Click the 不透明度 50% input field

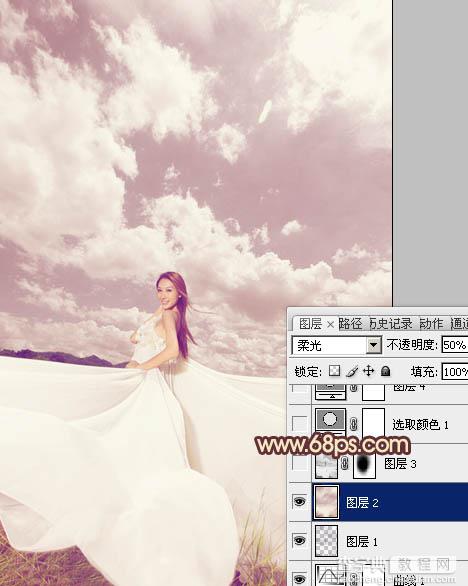(455, 345)
